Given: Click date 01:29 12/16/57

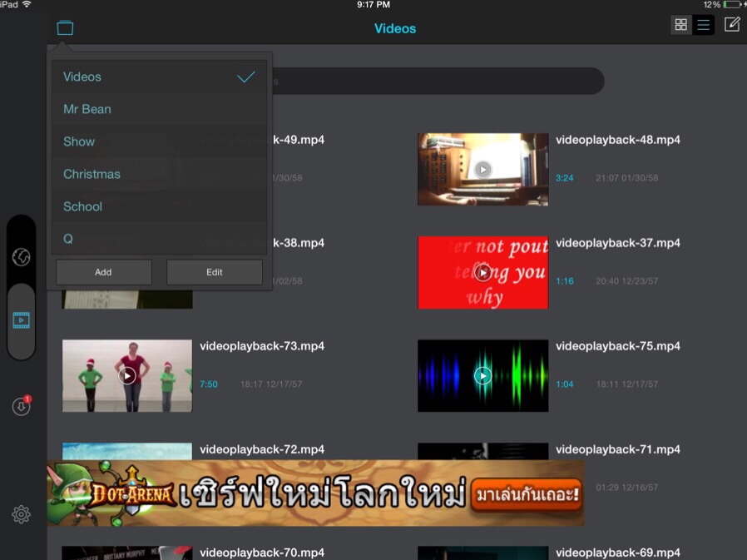Looking at the screenshot, I should pyautogui.click(x=627, y=488).
